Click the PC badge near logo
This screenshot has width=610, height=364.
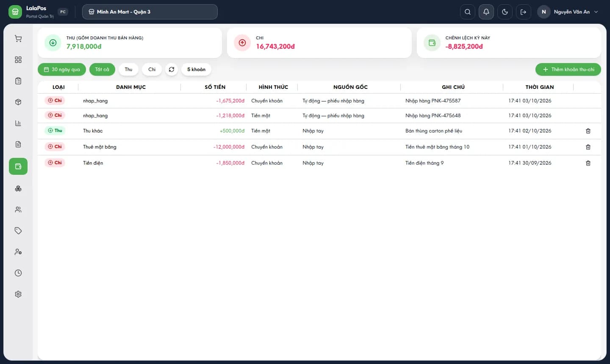click(x=63, y=12)
